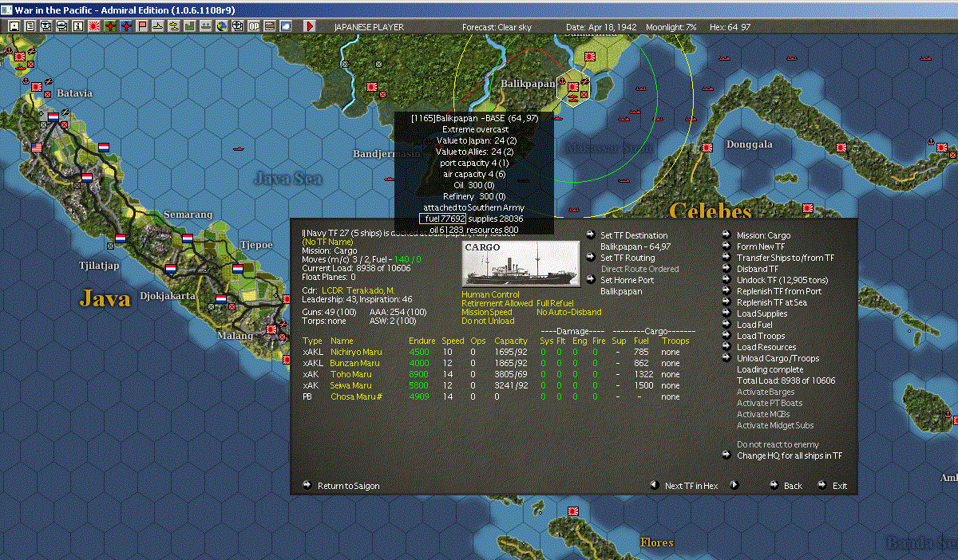Click the Dutch flag unit near Semarang
The width and height of the screenshot is (958, 560).
(187, 238)
